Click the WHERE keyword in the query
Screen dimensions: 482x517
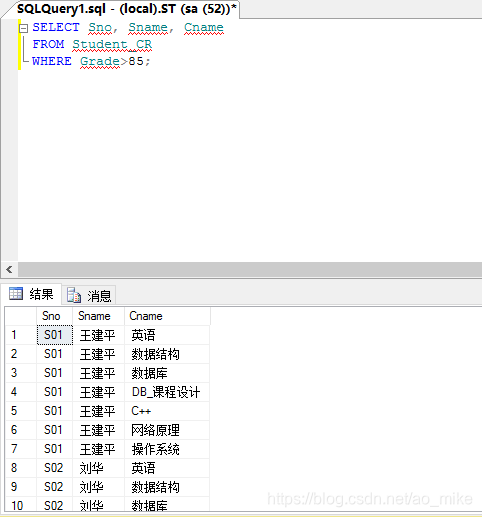(x=52, y=61)
